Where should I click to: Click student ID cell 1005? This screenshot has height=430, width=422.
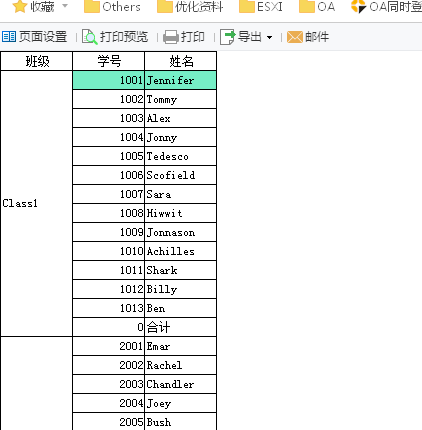(x=109, y=156)
